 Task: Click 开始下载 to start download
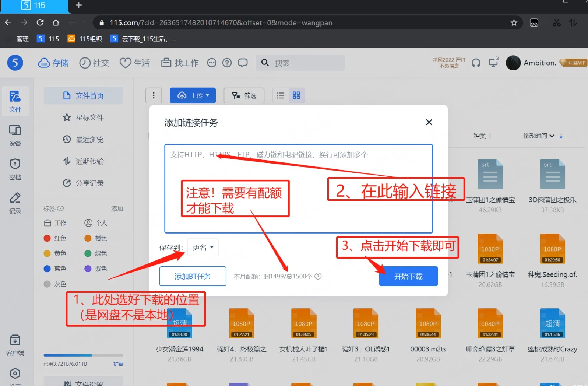[x=409, y=276]
